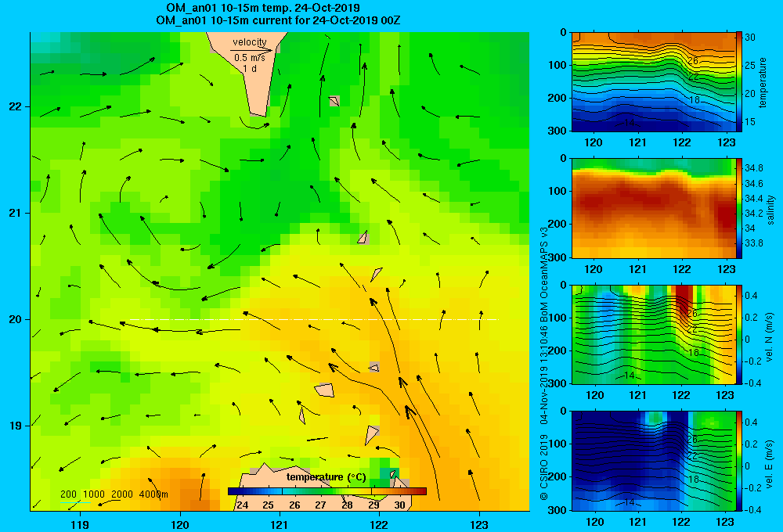Click longitude label 120 below the main map

tap(180, 524)
